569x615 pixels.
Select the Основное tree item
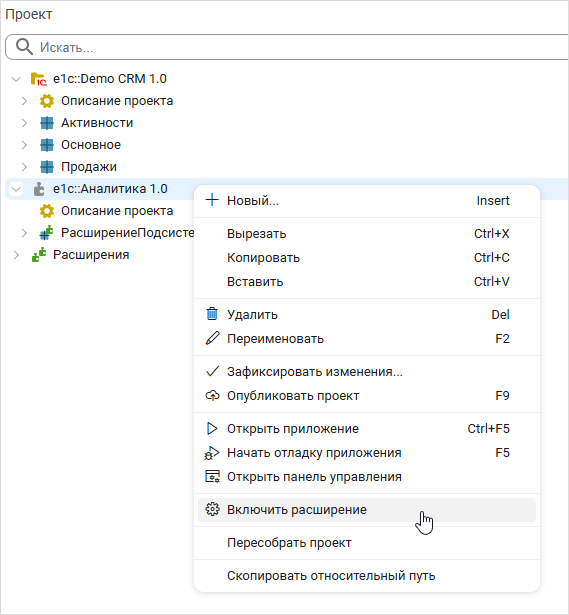(x=91, y=145)
